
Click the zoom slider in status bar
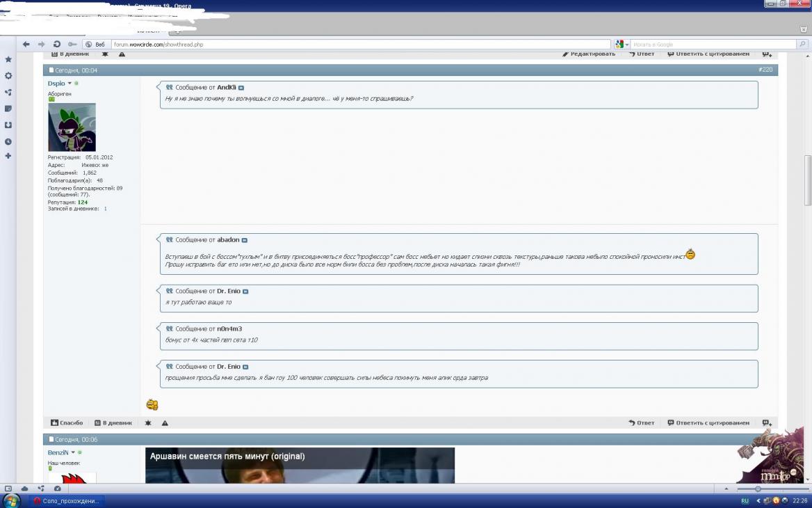point(758,489)
